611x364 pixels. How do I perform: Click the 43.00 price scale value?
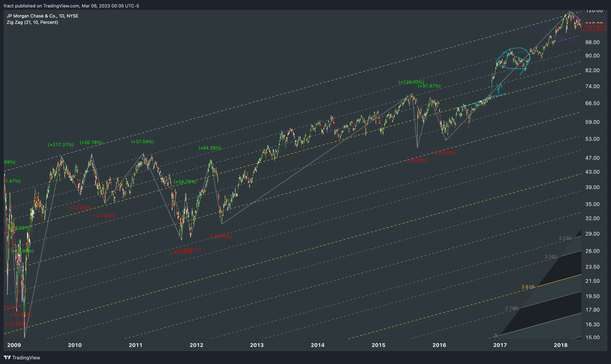click(592, 172)
